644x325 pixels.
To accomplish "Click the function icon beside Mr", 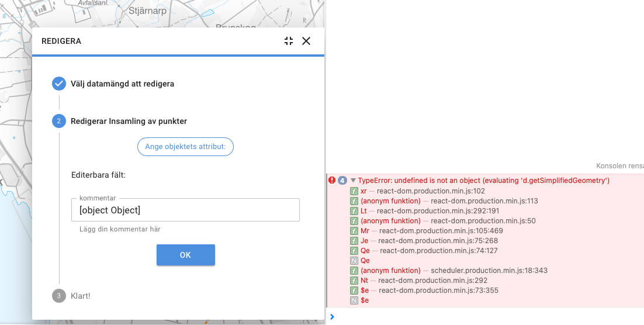I will coord(354,231).
